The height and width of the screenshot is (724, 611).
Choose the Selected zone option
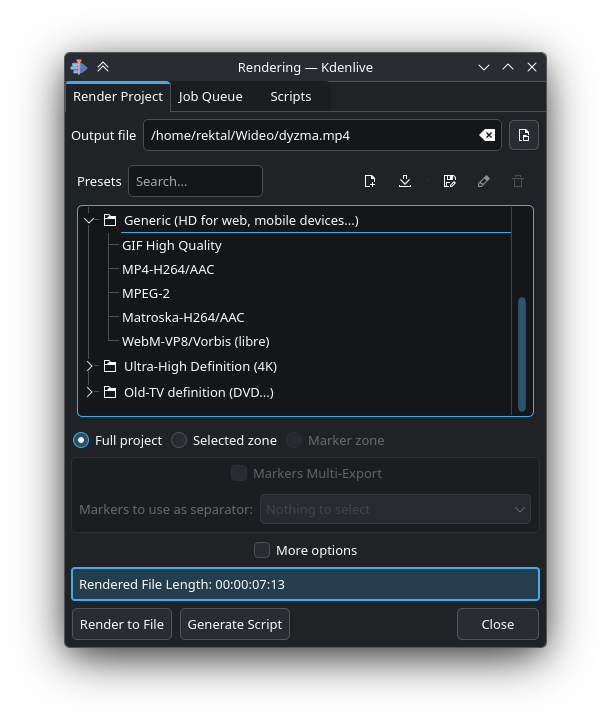[x=179, y=440]
